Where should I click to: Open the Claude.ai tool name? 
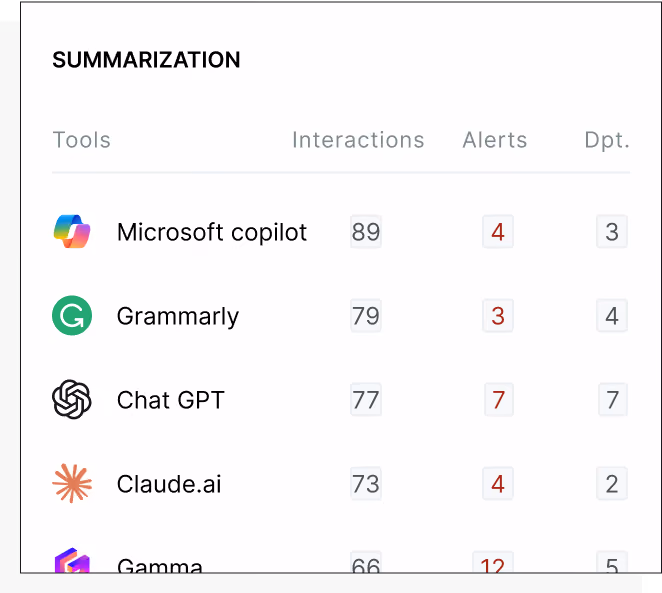point(169,484)
